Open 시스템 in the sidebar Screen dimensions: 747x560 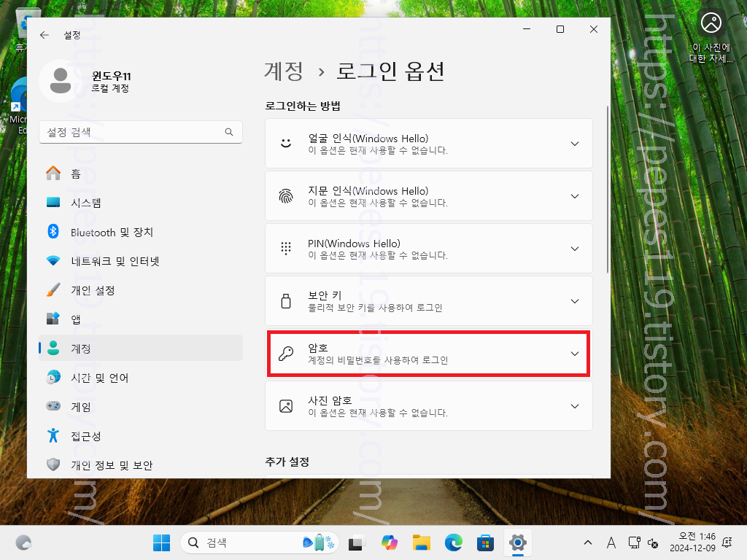(141, 203)
